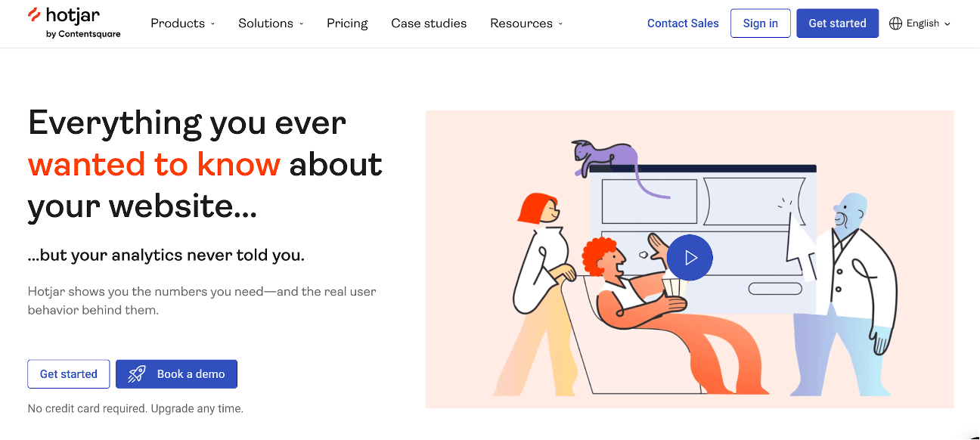This screenshot has width=980, height=440.
Task: Click '...but your analytics never told you.' text
Action: pyautogui.click(x=166, y=256)
